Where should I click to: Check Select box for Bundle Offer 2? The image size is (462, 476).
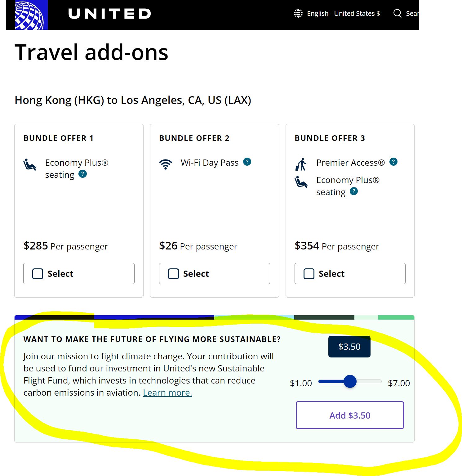coord(173,274)
